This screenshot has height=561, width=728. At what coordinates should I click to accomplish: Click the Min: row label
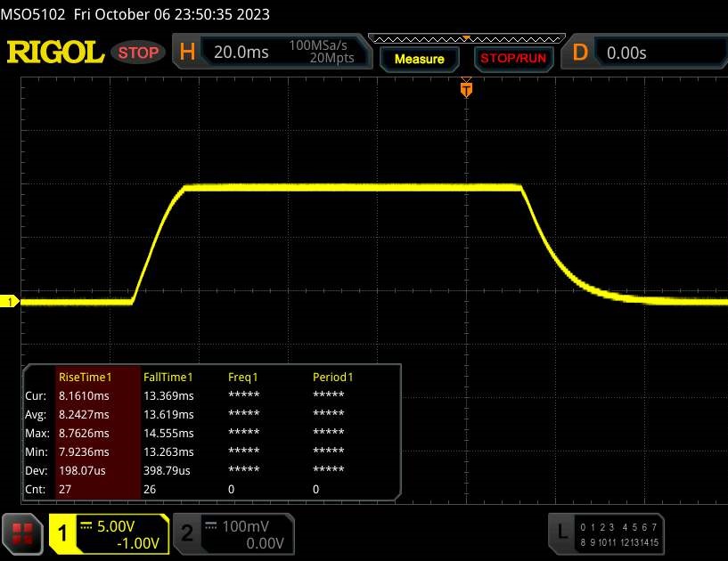[37, 451]
